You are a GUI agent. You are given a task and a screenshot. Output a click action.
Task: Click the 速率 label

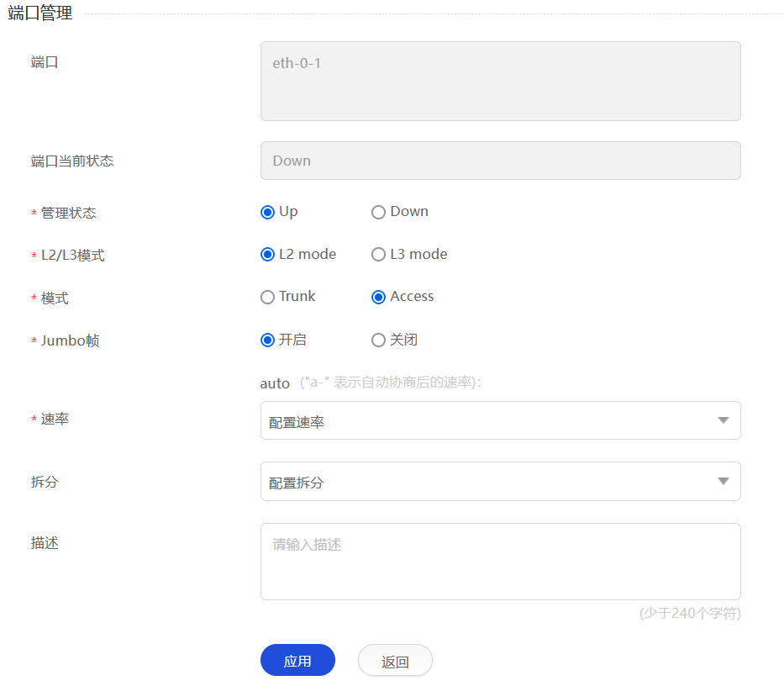coord(55,420)
